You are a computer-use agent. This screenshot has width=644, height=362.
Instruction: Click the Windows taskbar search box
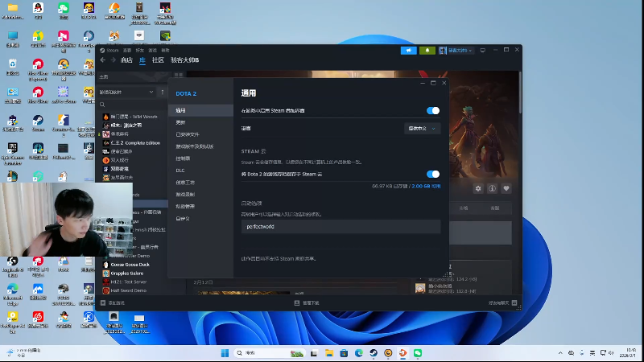point(269,353)
